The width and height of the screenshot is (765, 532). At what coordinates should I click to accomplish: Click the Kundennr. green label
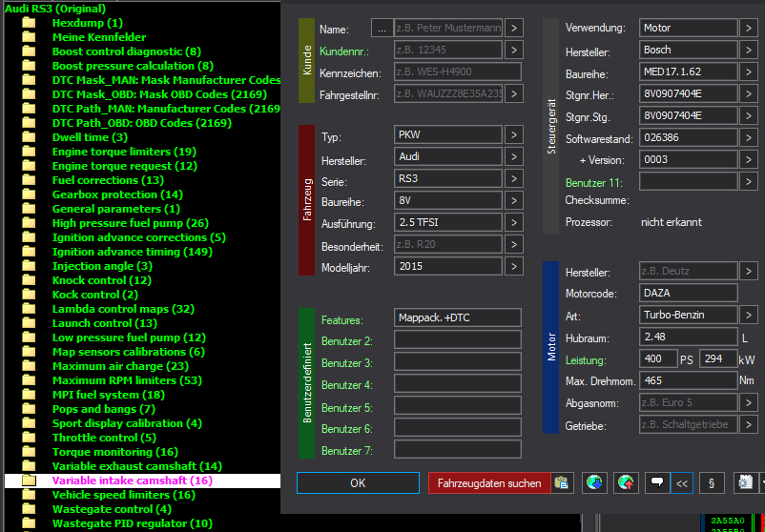344,51
